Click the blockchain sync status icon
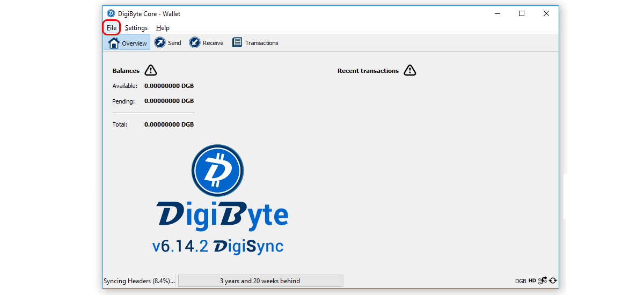Viewport: 644px width, 295px height. [553, 281]
